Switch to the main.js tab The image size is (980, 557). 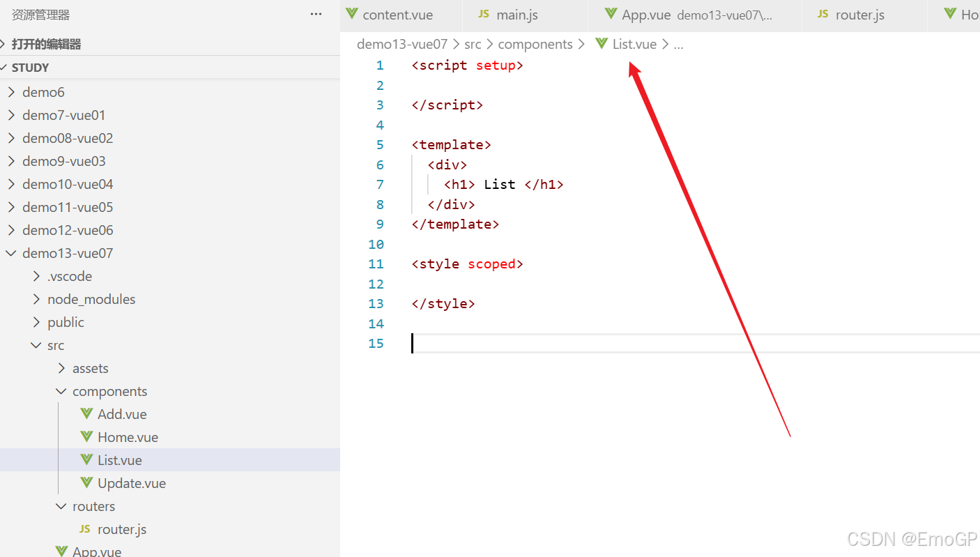(x=524, y=15)
